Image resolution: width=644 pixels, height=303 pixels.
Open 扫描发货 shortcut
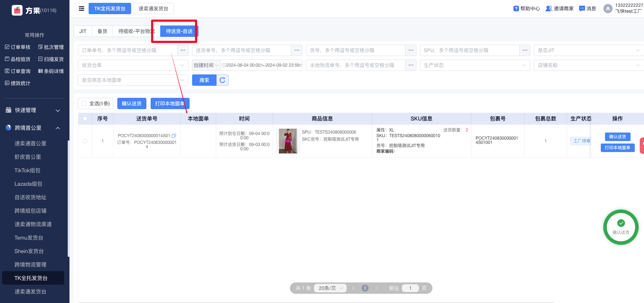pyautogui.click(x=51, y=59)
